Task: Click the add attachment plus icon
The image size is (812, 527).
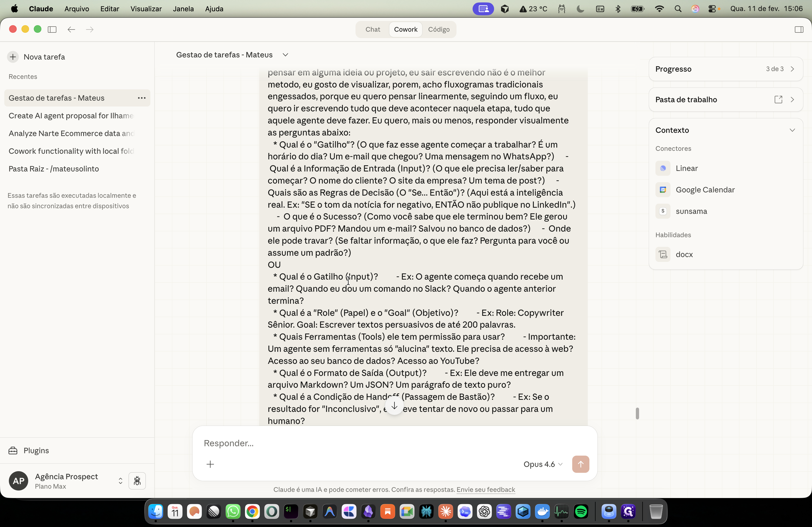Action: point(210,464)
